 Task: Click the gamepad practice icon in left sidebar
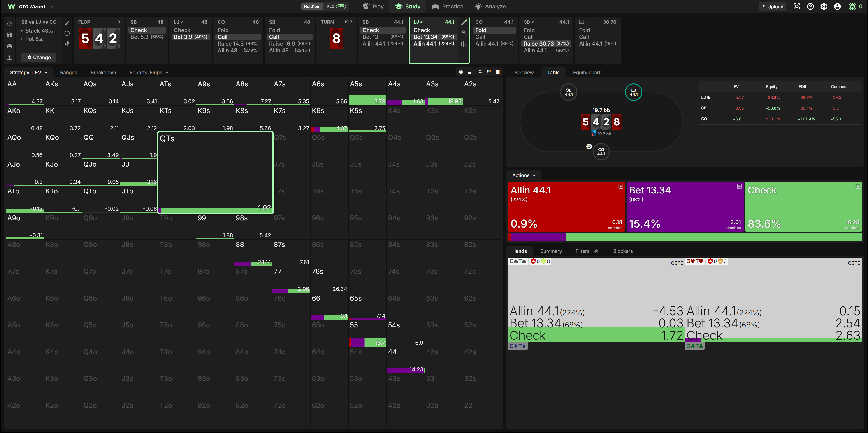pos(9,46)
